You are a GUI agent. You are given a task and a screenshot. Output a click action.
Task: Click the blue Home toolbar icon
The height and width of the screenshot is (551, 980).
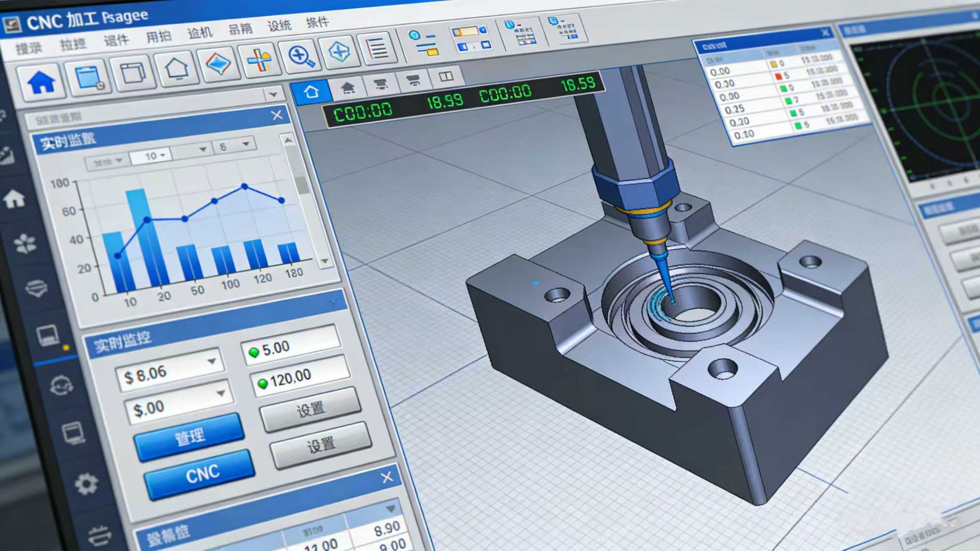41,82
